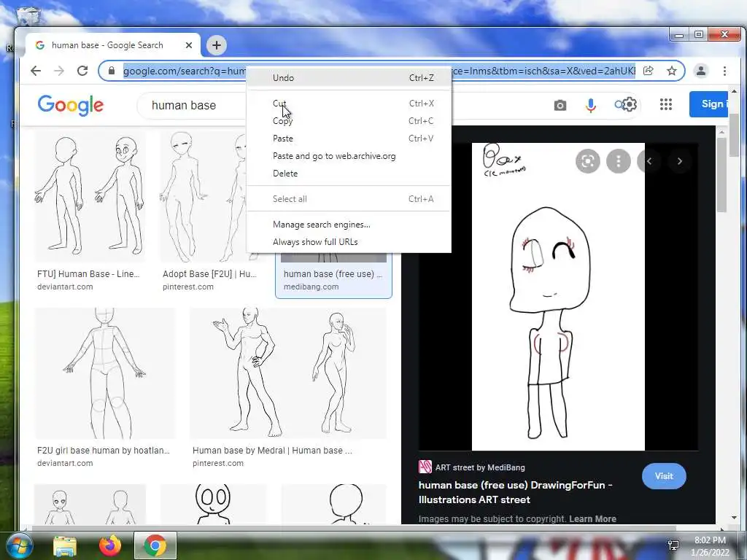Reload the page with refresh icon
The image size is (747, 560).
click(82, 71)
